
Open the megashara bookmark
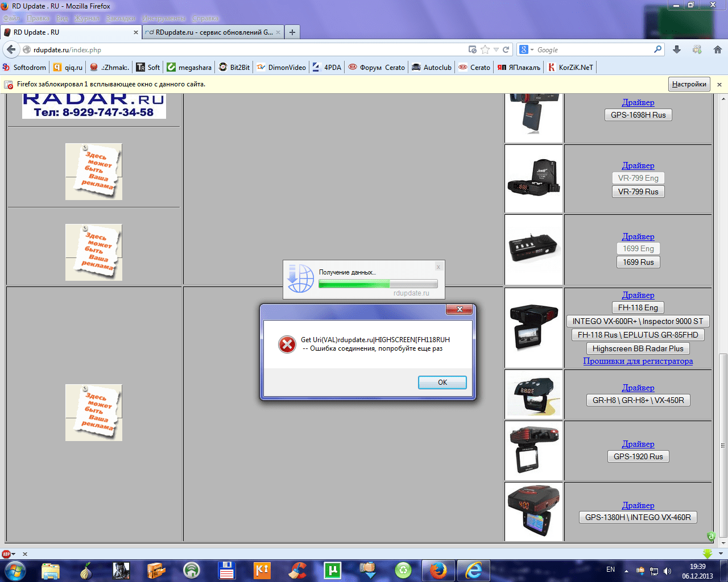click(x=189, y=67)
